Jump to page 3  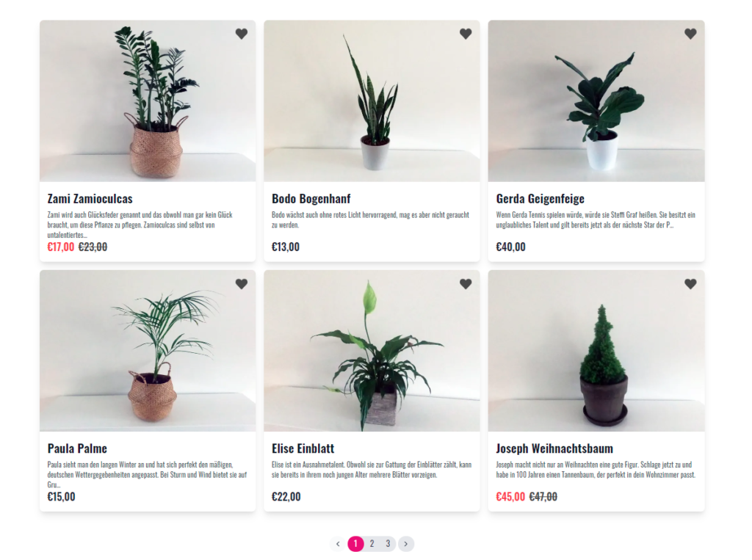click(388, 544)
